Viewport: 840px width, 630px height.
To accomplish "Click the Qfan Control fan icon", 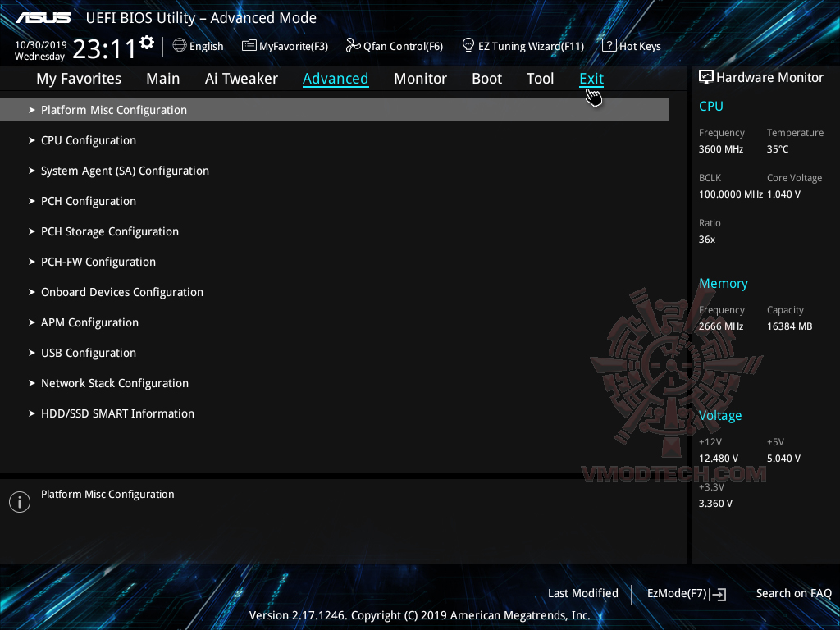I will click(x=353, y=46).
